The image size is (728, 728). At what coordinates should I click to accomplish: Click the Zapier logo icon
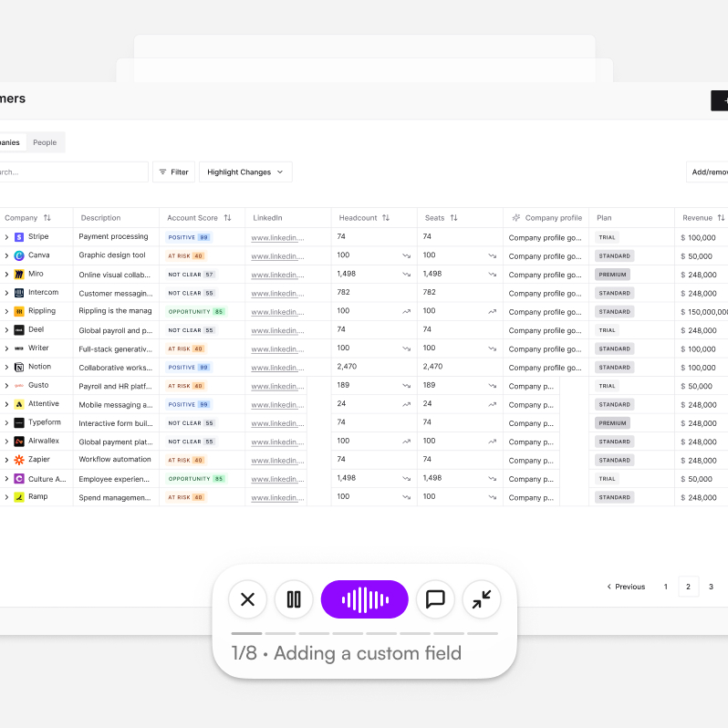click(x=19, y=460)
